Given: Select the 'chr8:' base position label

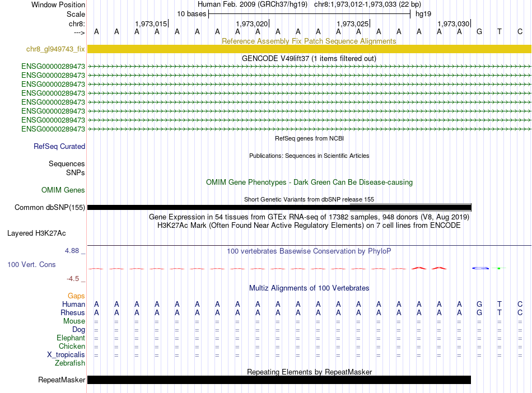Looking at the screenshot, I should 77,24.
